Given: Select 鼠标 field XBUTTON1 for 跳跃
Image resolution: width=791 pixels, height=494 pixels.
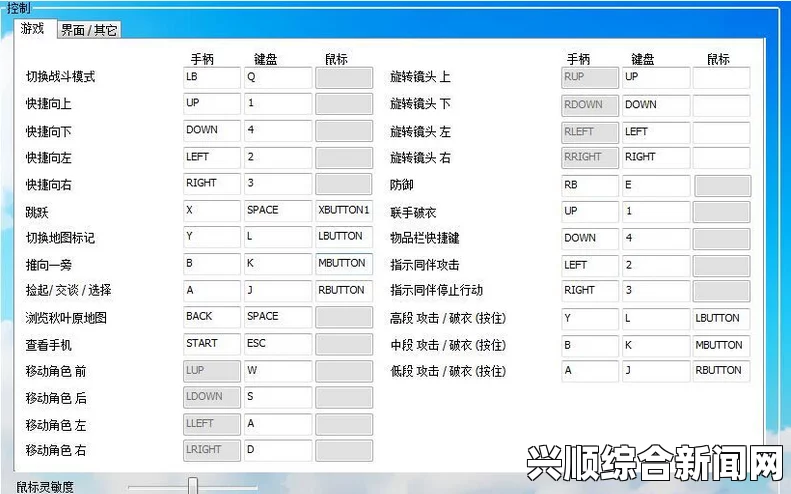Looking at the screenshot, I should coord(344,211).
